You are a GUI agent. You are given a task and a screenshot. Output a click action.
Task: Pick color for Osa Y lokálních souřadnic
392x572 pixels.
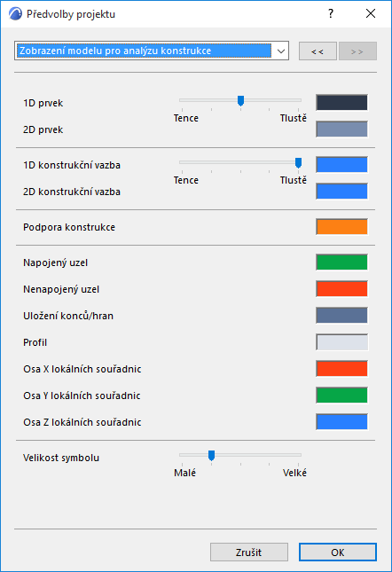tap(341, 395)
